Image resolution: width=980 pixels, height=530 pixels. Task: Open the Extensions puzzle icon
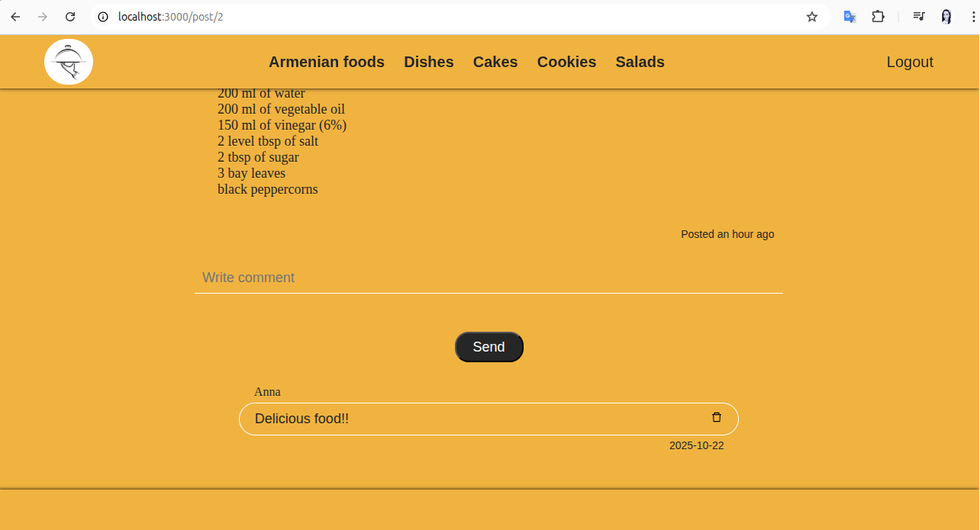pyautogui.click(x=878, y=17)
